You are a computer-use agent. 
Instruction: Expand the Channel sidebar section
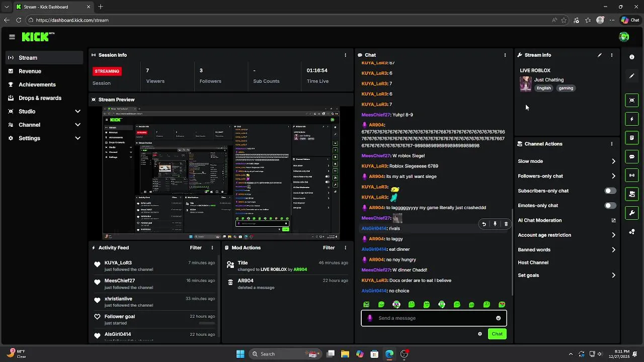coord(77,125)
